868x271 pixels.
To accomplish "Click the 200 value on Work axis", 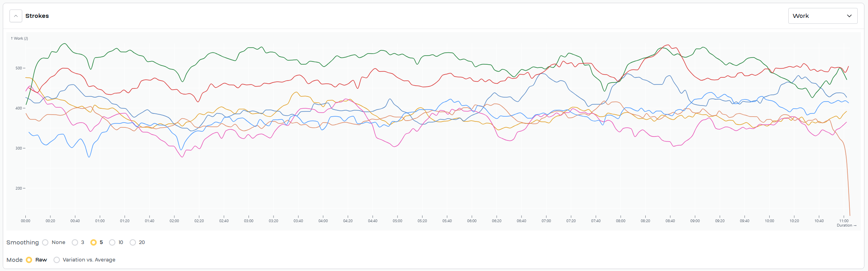I will pos(19,188).
